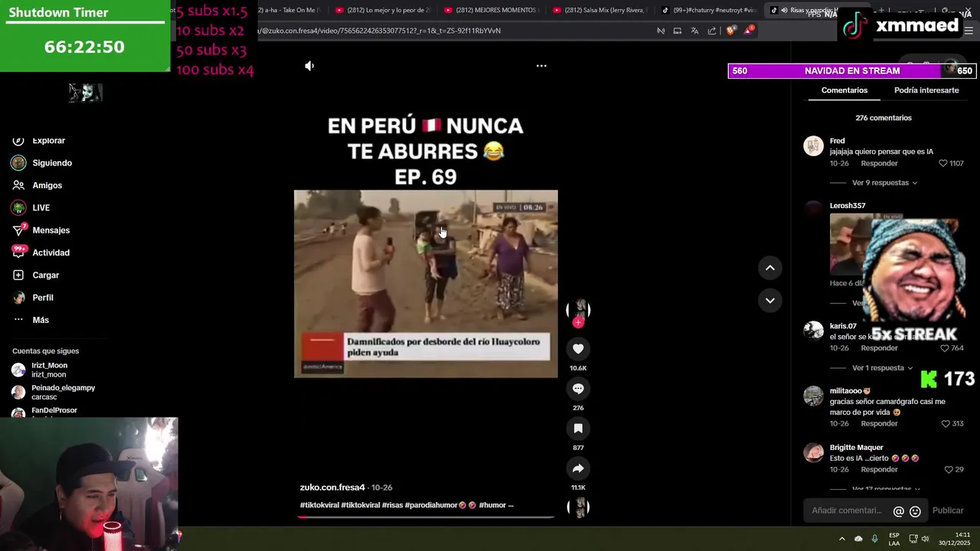Screen dimensions: 980x551
Task: Click the Brave Shields lion icon
Action: pos(730,31)
